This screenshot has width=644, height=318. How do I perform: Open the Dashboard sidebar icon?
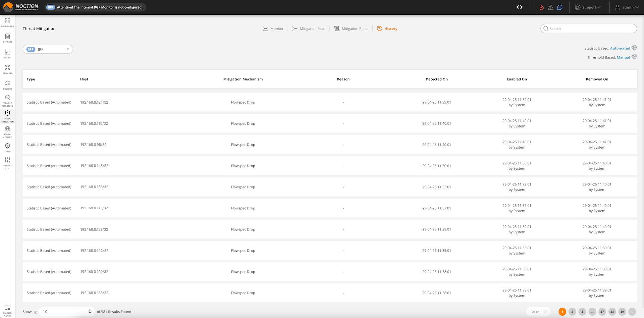click(x=7, y=22)
